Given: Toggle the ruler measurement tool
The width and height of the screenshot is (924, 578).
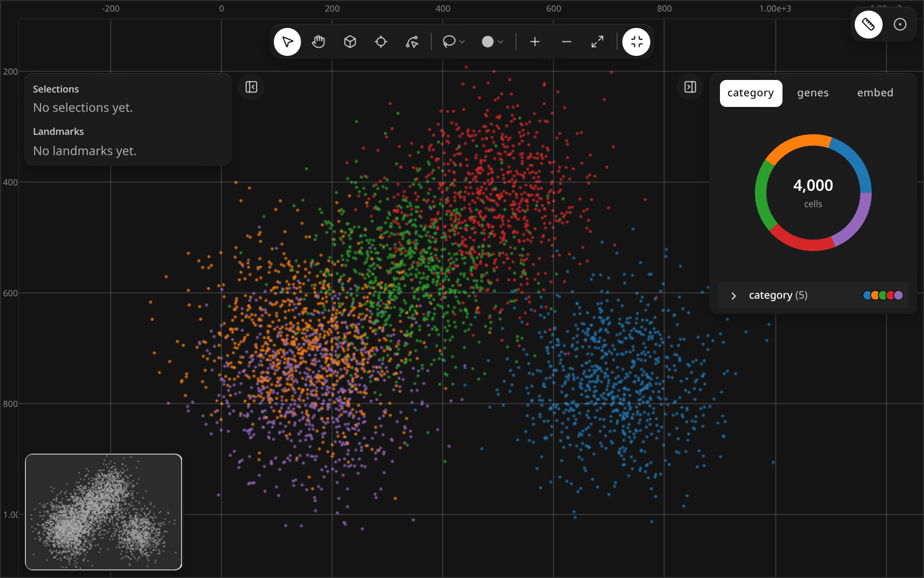Looking at the screenshot, I should [868, 24].
